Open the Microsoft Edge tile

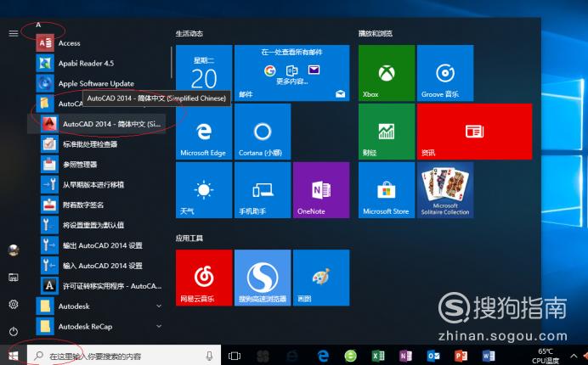204,132
